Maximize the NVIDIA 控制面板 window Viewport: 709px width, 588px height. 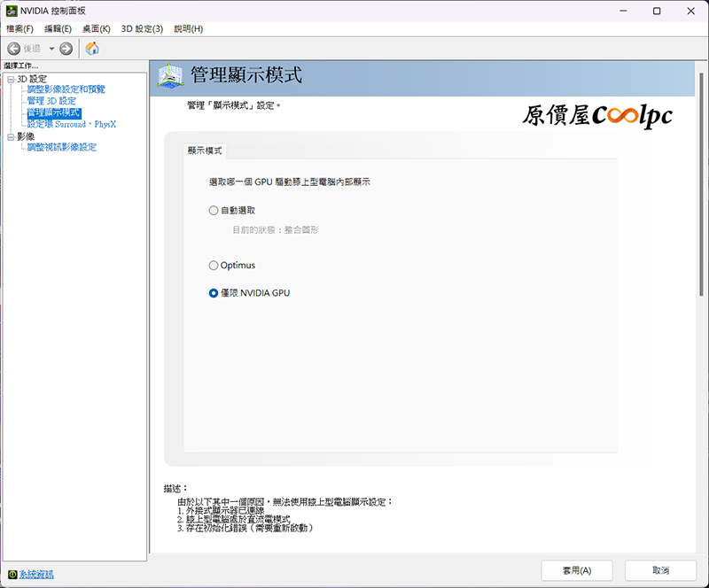click(x=657, y=11)
